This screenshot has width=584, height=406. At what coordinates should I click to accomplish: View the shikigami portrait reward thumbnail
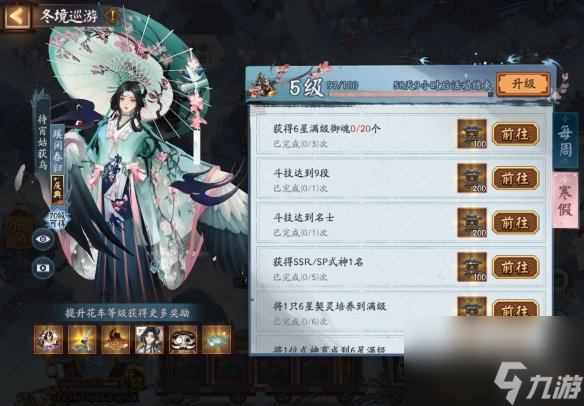point(149,339)
